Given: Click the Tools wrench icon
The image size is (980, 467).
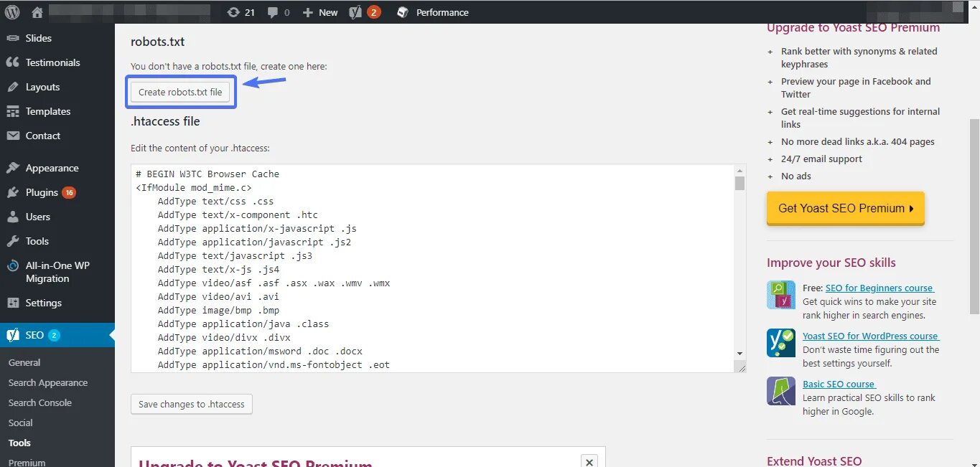Looking at the screenshot, I should 12,241.
